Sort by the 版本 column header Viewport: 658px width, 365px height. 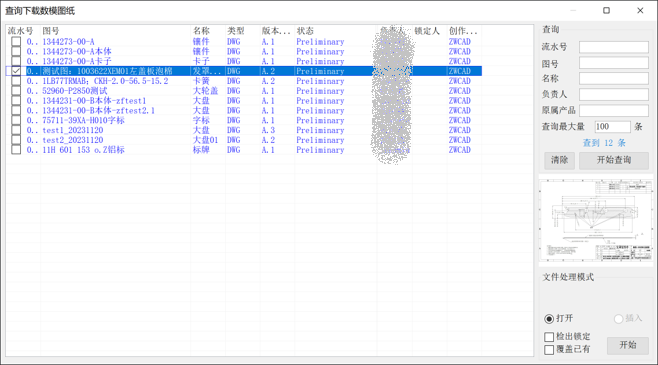pyautogui.click(x=277, y=31)
